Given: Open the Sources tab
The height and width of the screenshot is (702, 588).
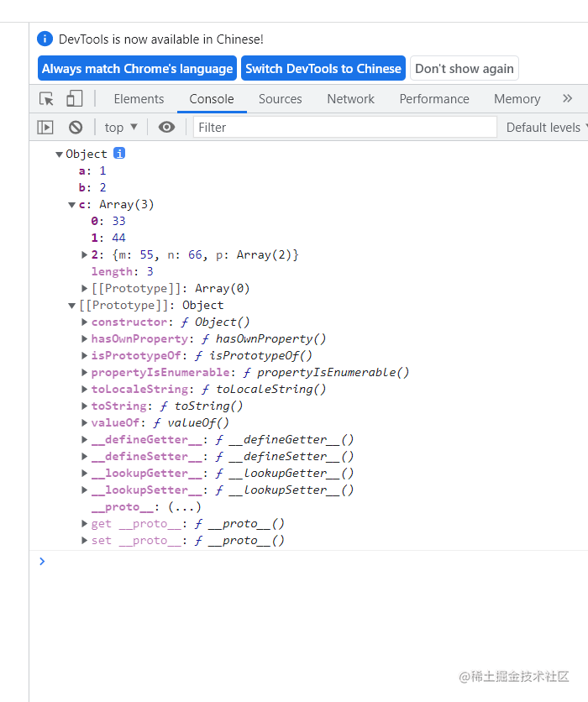Looking at the screenshot, I should click(x=281, y=98).
